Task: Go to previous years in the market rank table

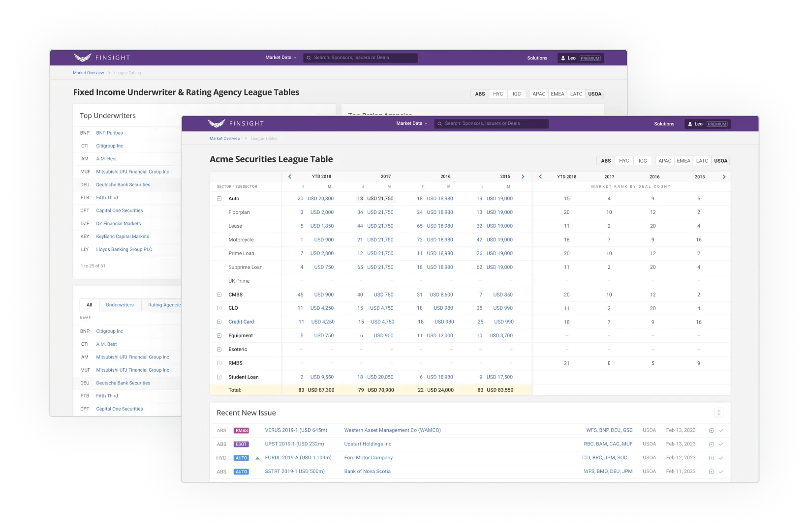Action: click(x=540, y=177)
